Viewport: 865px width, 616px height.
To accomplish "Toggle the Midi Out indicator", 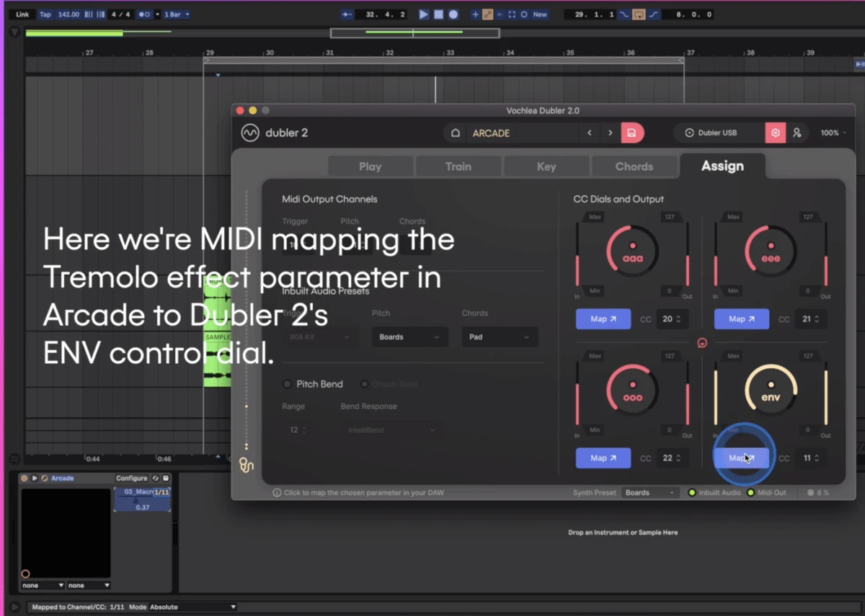I will pyautogui.click(x=751, y=493).
